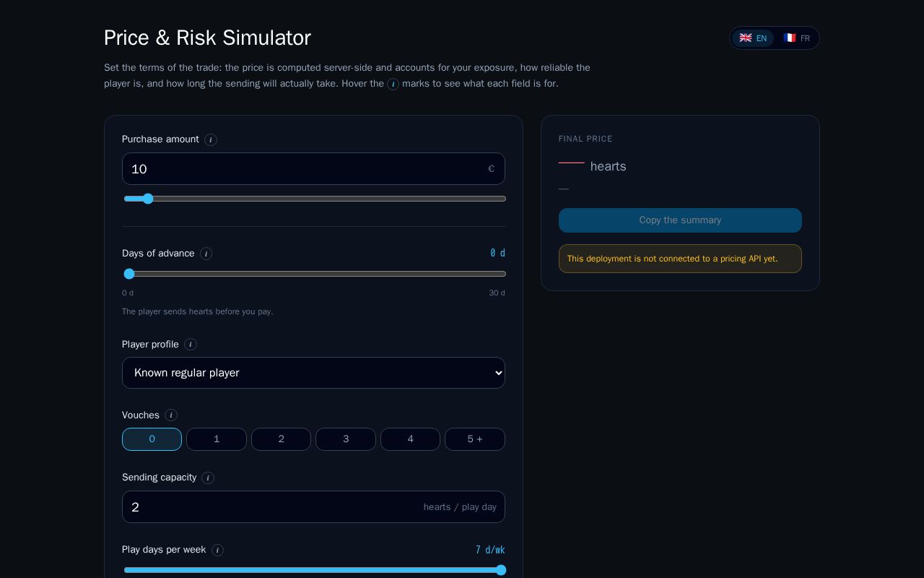This screenshot has width=924, height=578.
Task: Select 3 vouches
Action: pyautogui.click(x=346, y=439)
